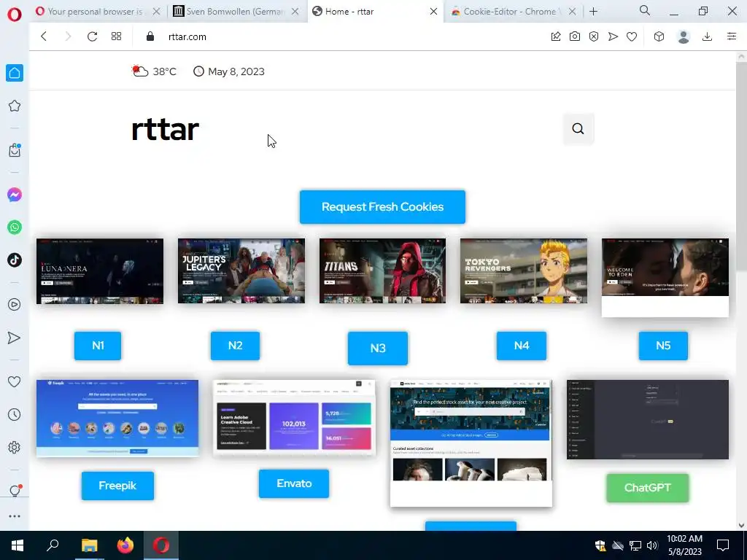Open Titans thumbnail
The width and height of the screenshot is (747, 560).
tap(382, 271)
